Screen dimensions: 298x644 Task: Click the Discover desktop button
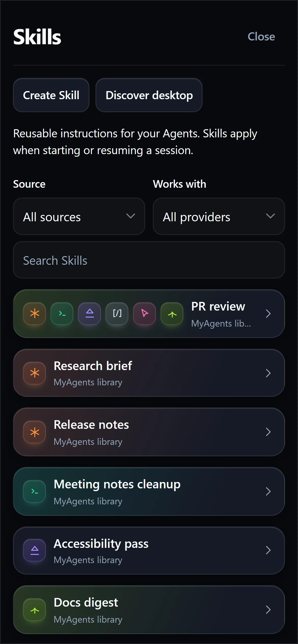(149, 95)
